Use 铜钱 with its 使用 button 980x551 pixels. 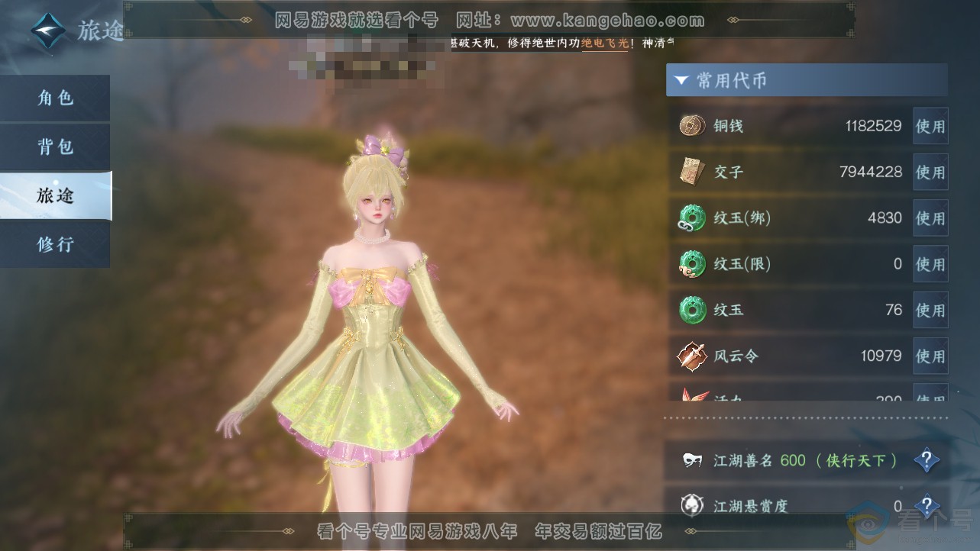point(930,126)
